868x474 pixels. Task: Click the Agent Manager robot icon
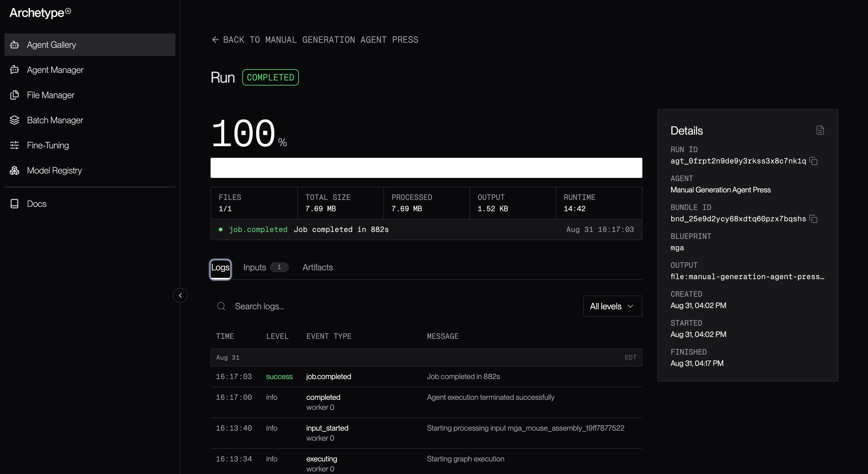(14, 70)
